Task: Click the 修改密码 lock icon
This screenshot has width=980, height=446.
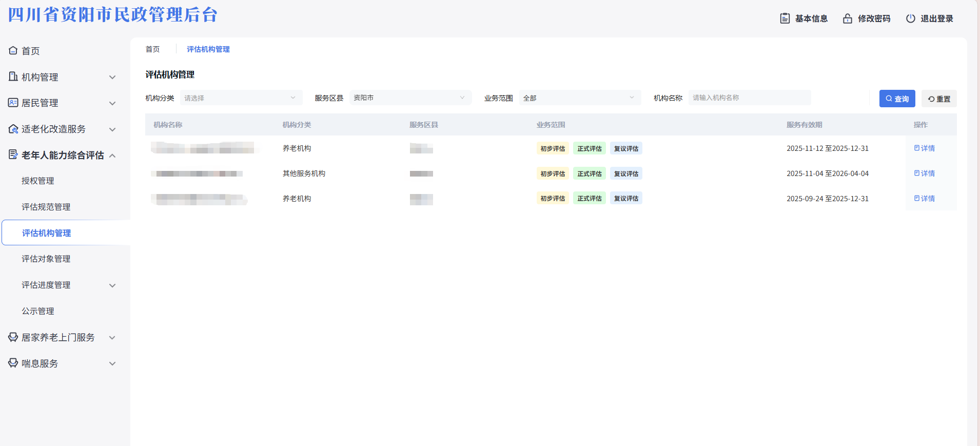Action: click(847, 18)
